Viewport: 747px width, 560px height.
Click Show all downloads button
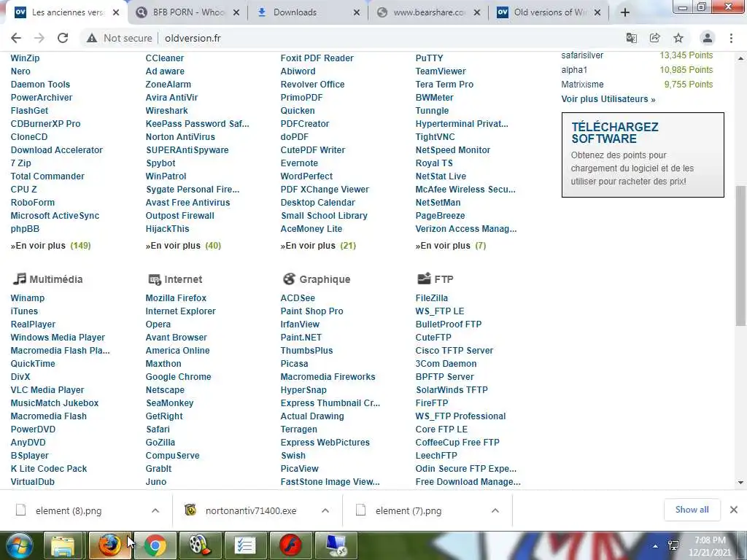[x=692, y=510]
